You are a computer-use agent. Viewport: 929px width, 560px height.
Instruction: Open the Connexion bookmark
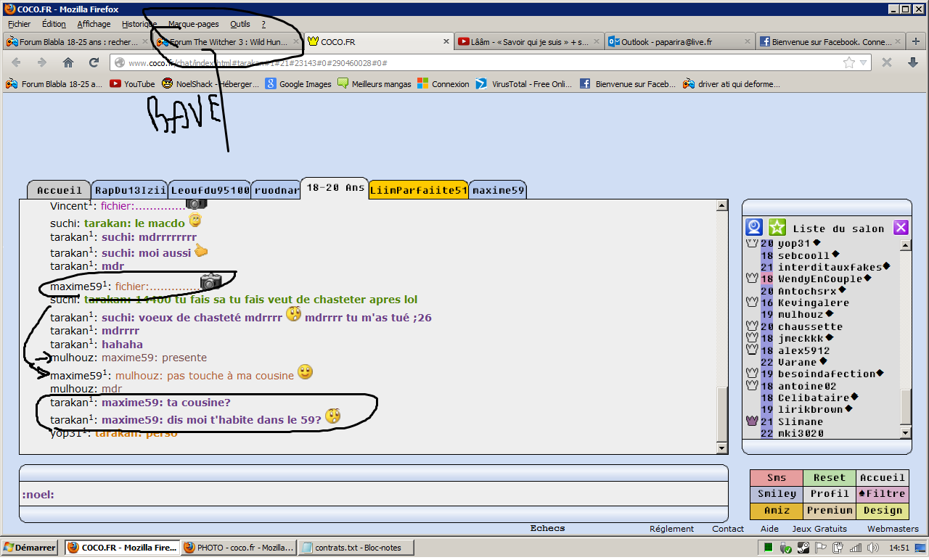click(x=443, y=84)
